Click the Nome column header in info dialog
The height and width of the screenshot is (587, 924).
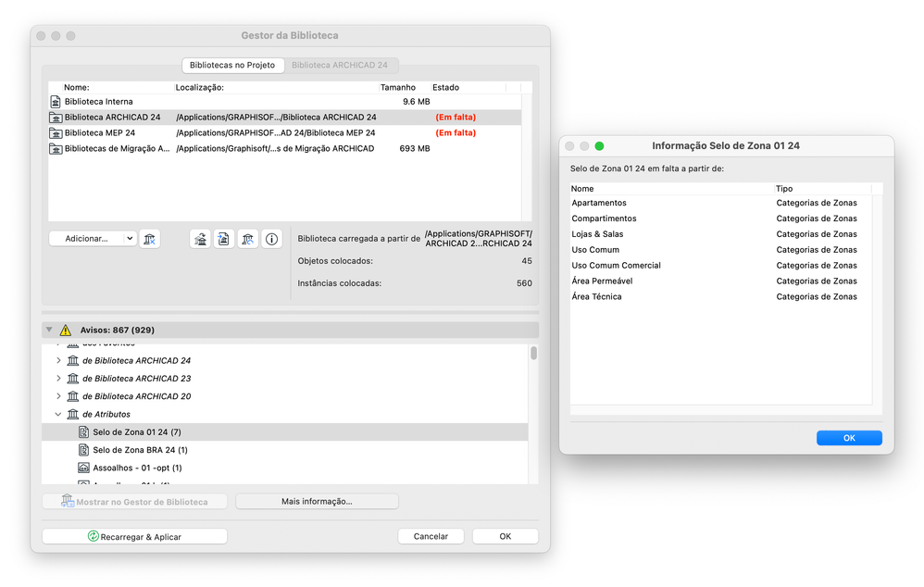coord(672,189)
